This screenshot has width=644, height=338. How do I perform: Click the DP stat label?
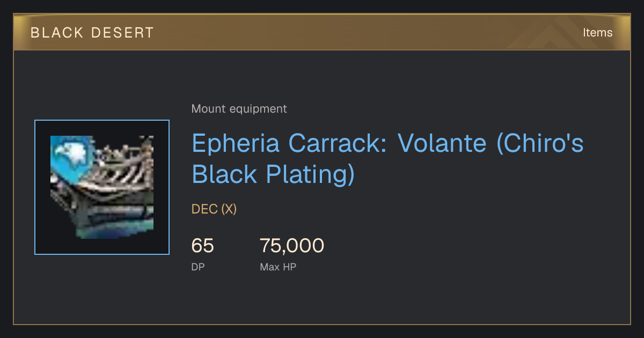198,267
